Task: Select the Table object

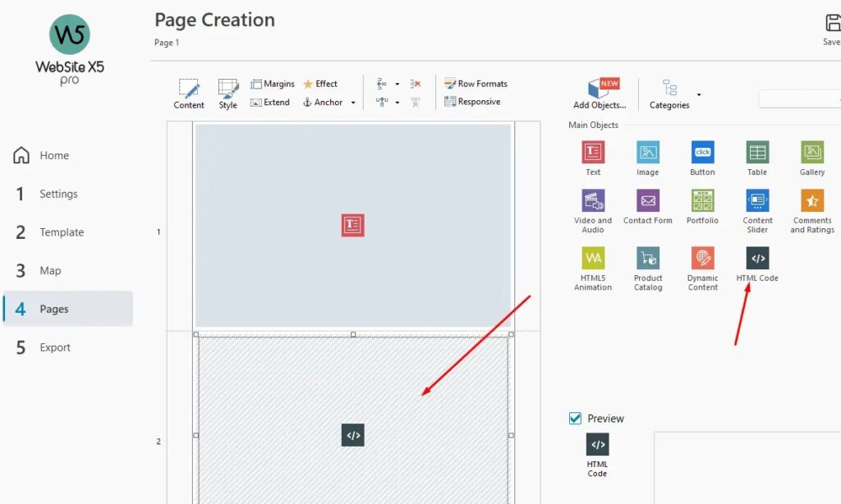Action: (x=756, y=158)
